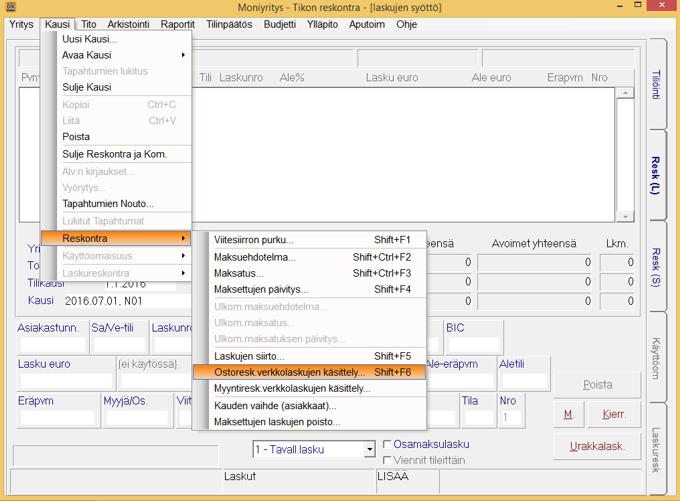Image resolution: width=680 pixels, height=501 pixels.
Task: Click the Kierr. button
Action: 614,414
